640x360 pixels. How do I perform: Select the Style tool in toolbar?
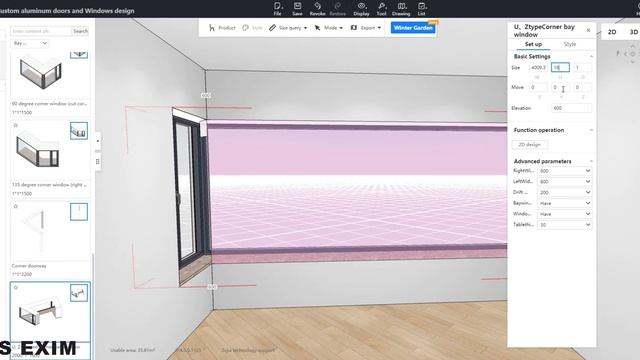click(x=252, y=28)
